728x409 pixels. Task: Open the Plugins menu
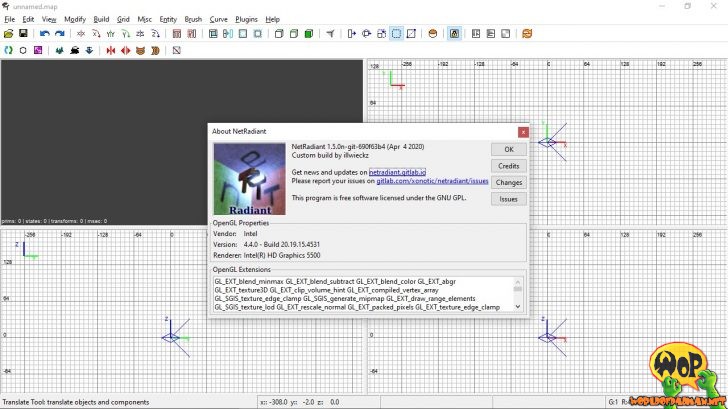[x=246, y=19]
